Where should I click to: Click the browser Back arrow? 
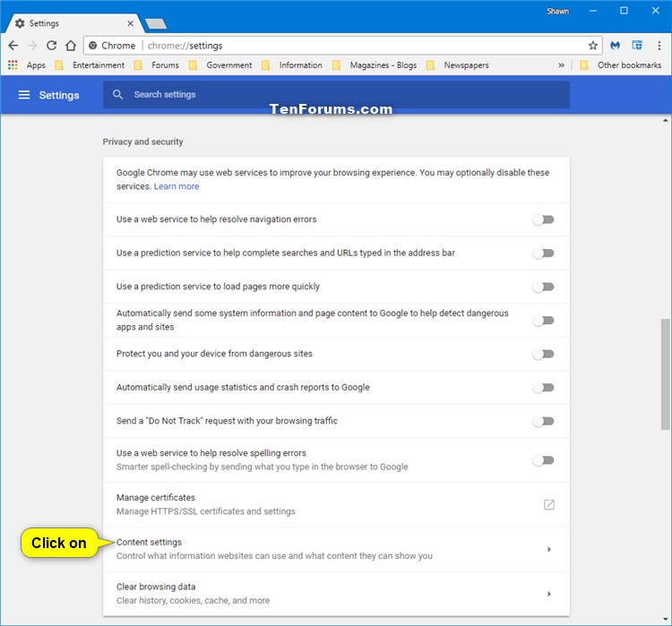click(x=13, y=46)
